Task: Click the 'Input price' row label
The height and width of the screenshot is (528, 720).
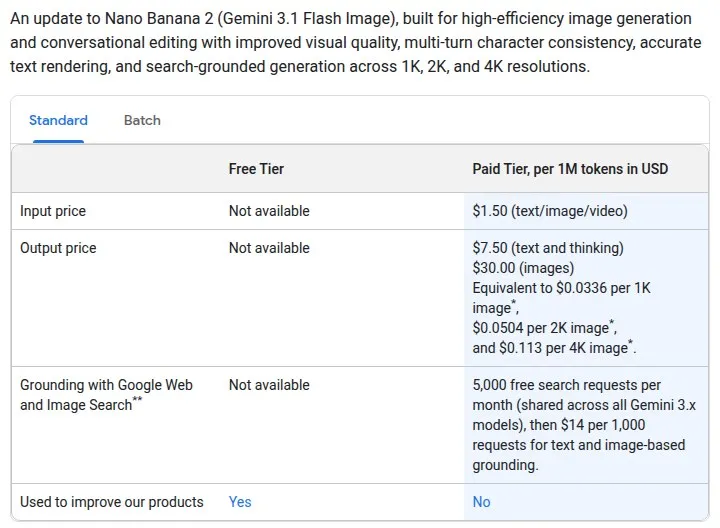Action: (x=53, y=211)
